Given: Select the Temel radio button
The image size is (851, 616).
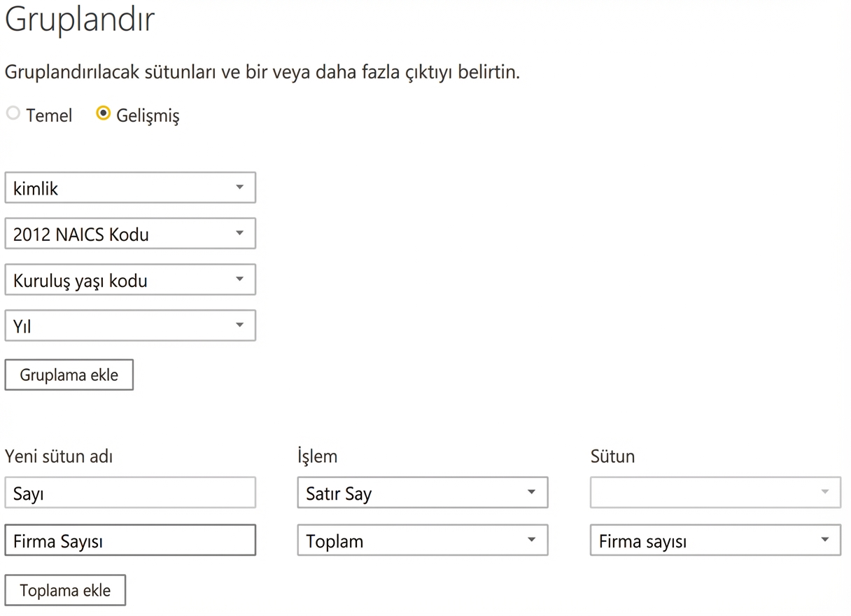Looking at the screenshot, I should (x=13, y=113).
